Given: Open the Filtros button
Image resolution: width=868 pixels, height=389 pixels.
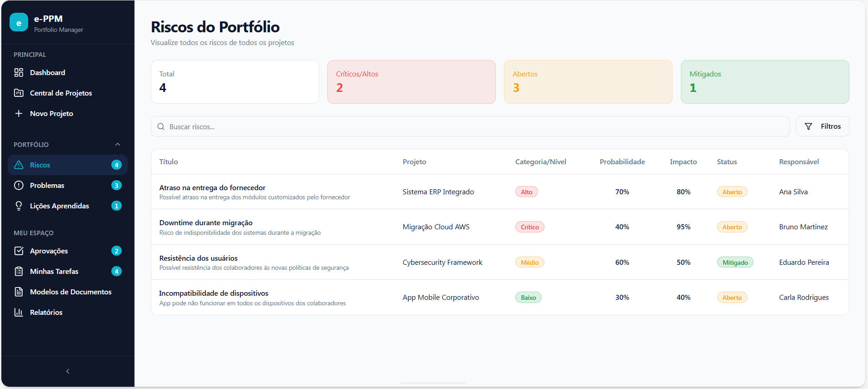Looking at the screenshot, I should click(822, 126).
